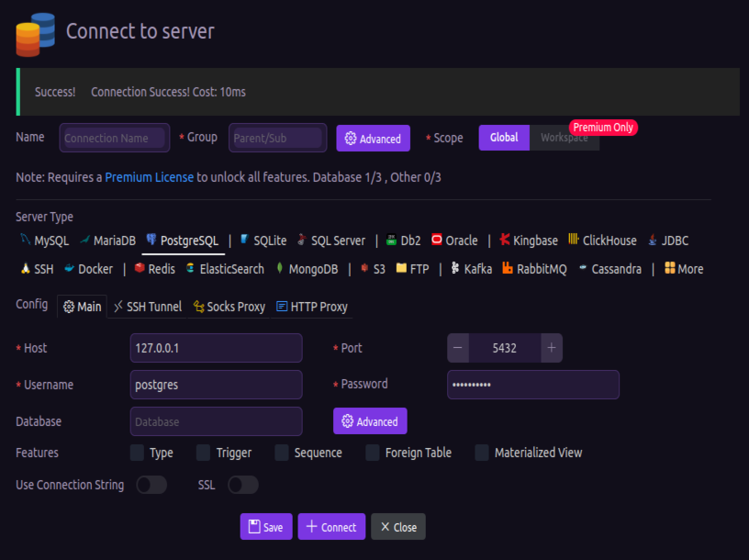749x560 pixels.
Task: Choose Docker server type
Action: point(88,269)
